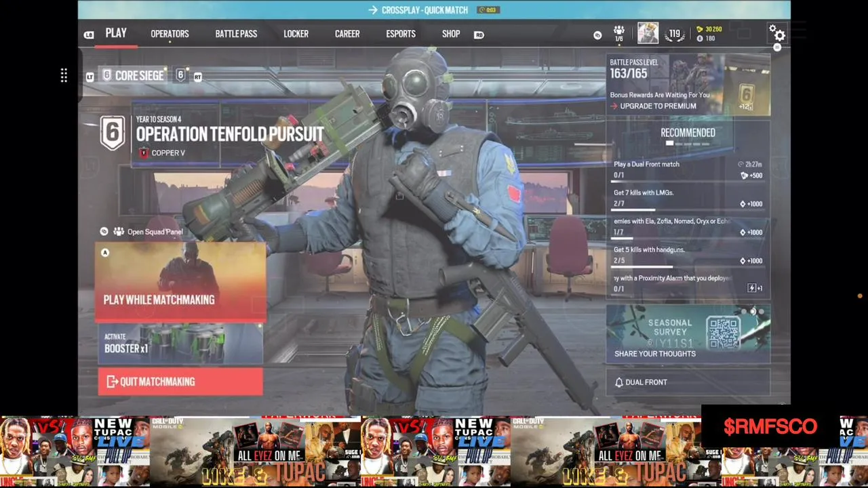This screenshot has width=868, height=488.
Task: Open the Dual Front notification button
Action: point(688,382)
